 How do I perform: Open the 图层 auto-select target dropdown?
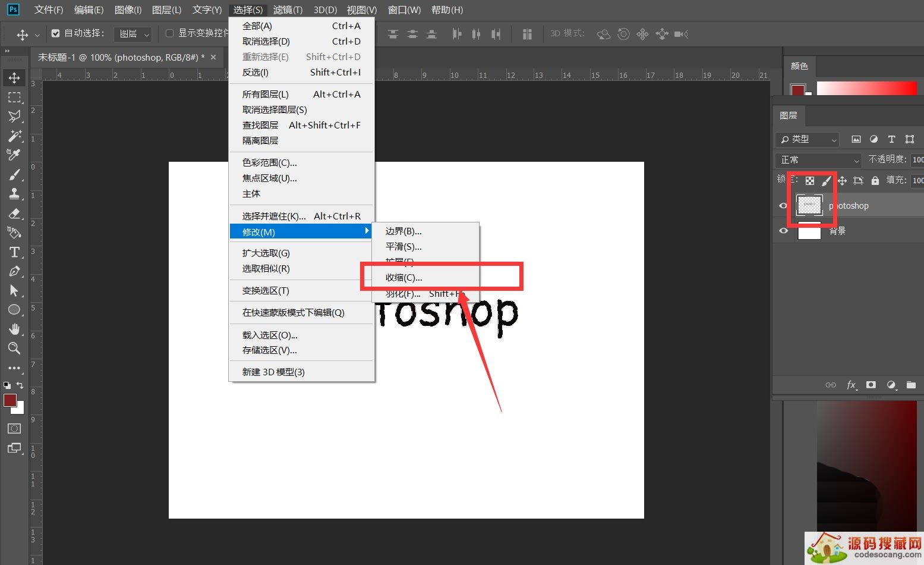tap(133, 34)
